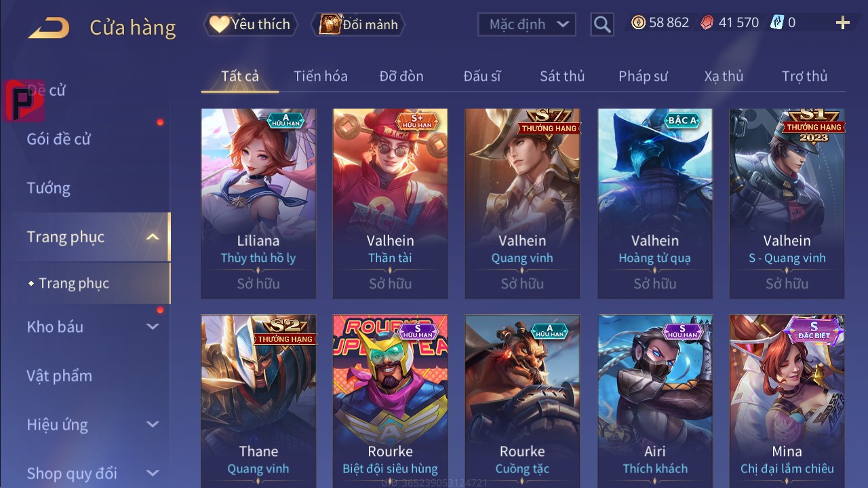The height and width of the screenshot is (488, 868).
Task: Click the plus icon to add currency
Action: [842, 23]
